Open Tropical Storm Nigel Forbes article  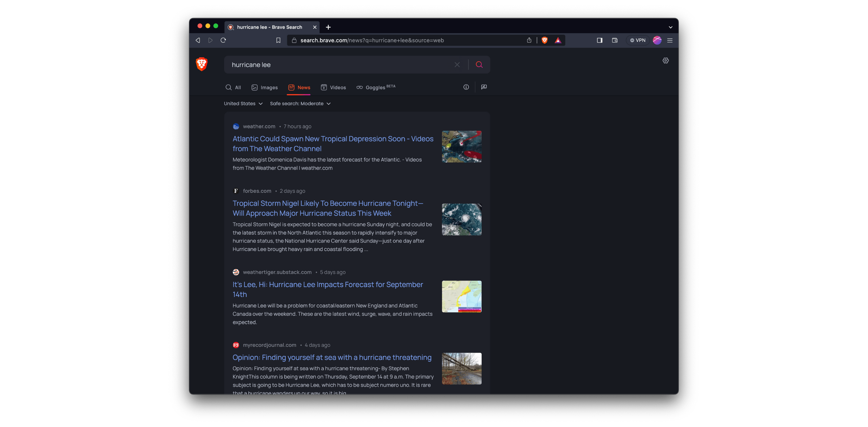328,209
